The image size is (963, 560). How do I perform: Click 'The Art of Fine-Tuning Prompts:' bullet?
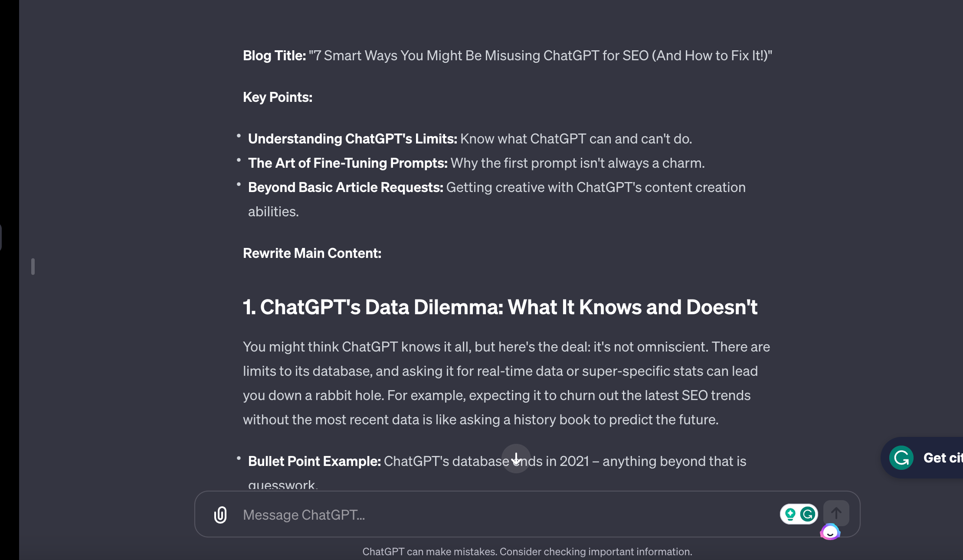tap(347, 163)
